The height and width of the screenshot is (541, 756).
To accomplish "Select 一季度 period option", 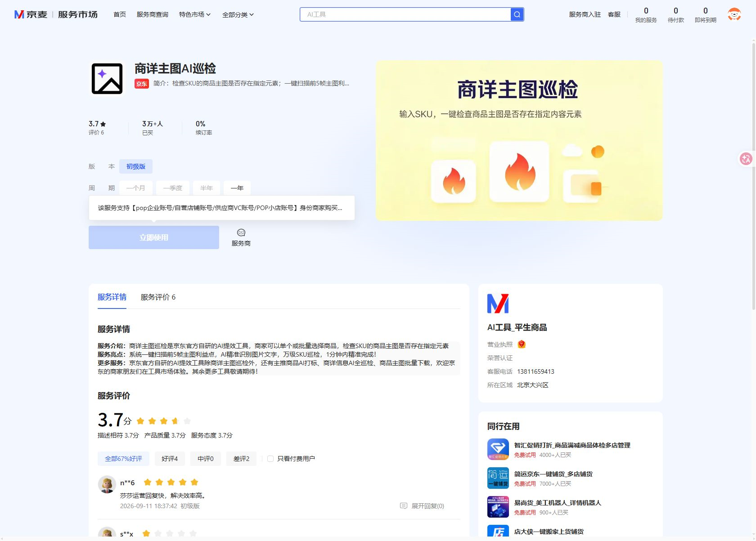I will 173,188.
